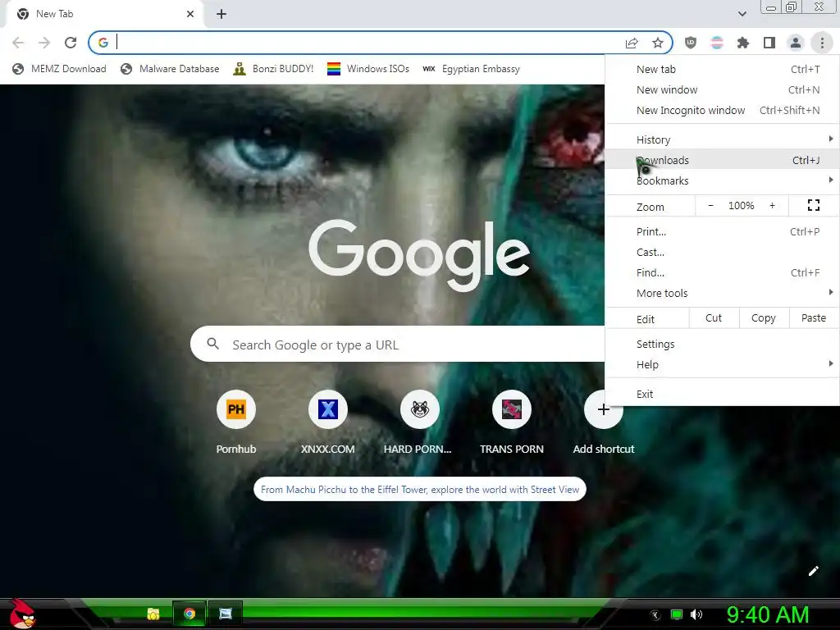This screenshot has height=630, width=840.
Task: Click Copy in the Edit row
Action: click(x=764, y=318)
